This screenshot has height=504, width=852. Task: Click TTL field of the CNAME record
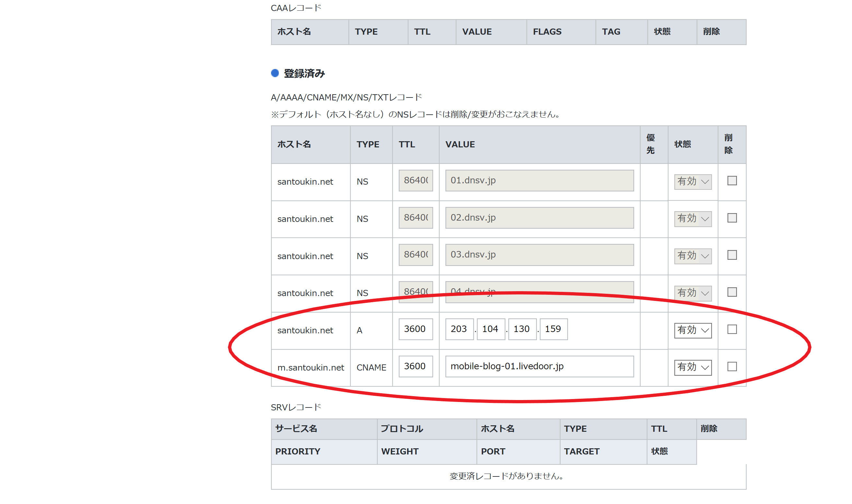416,366
